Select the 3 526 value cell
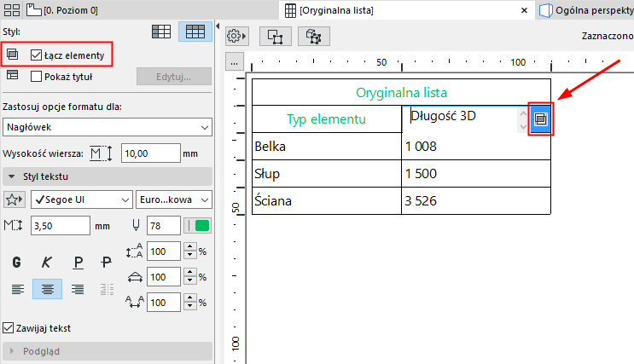 coord(476,201)
